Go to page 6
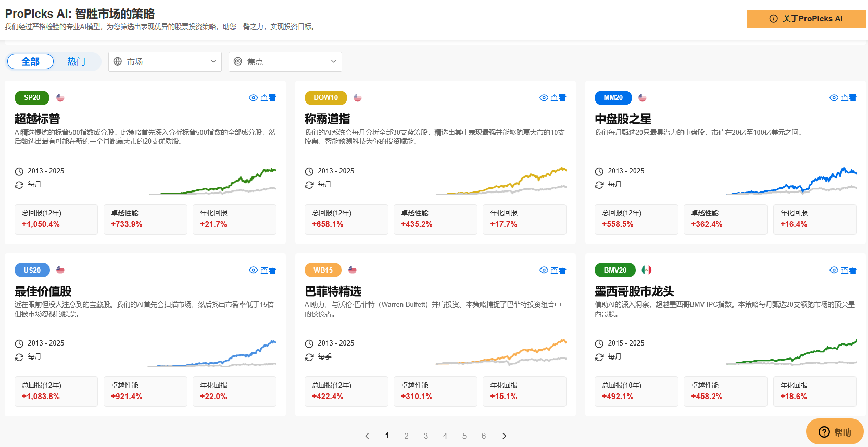This screenshot has width=868, height=447. 484,436
